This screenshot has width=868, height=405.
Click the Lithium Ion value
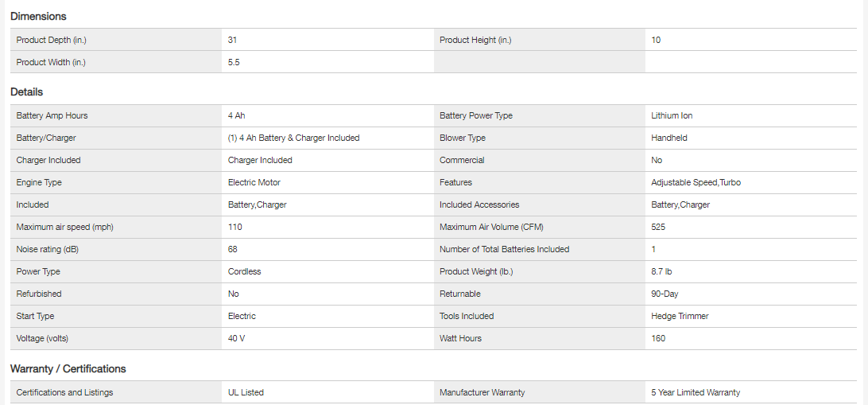pos(672,115)
